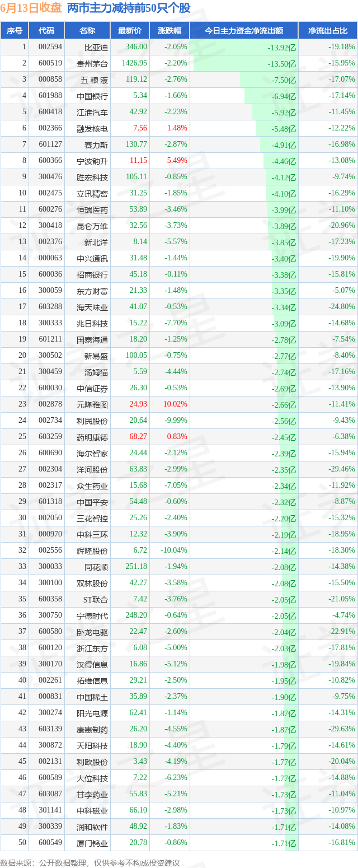This screenshot has height=868, width=358.
Task: Select stock name 中科三环
Action: click(x=92, y=534)
